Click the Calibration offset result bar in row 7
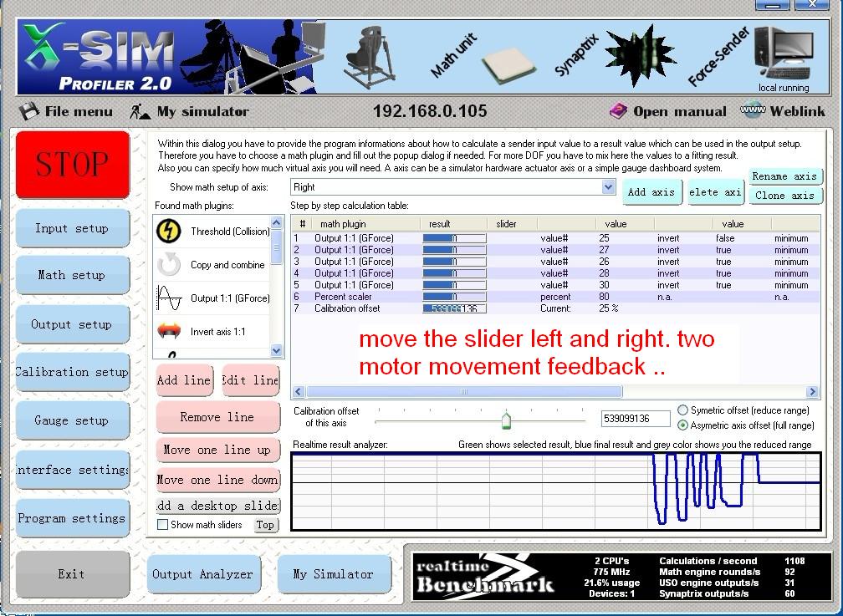This screenshot has width=843, height=616. coord(454,308)
